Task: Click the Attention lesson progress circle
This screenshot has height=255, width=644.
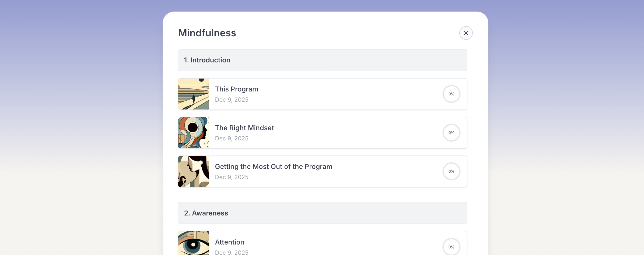Action: click(x=451, y=246)
